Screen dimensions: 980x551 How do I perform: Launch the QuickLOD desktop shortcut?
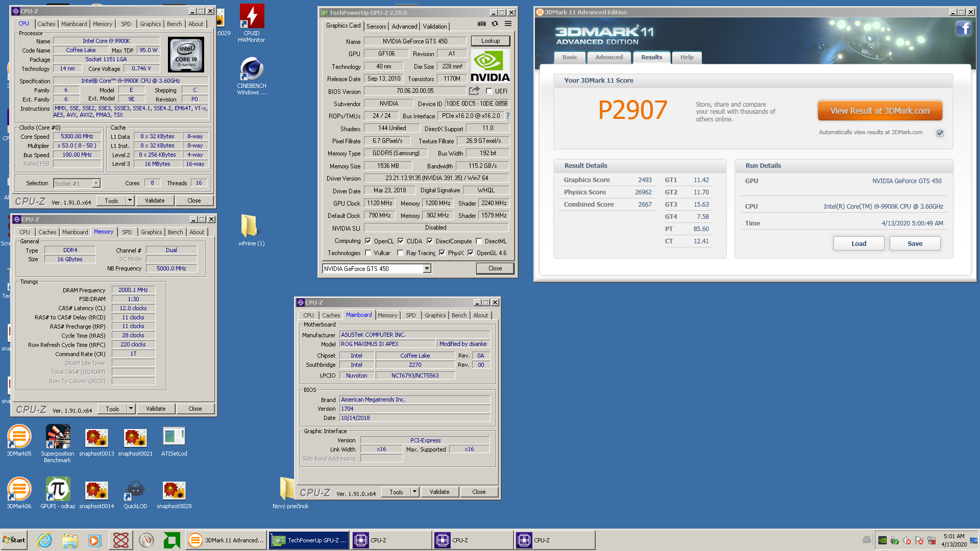tap(135, 494)
